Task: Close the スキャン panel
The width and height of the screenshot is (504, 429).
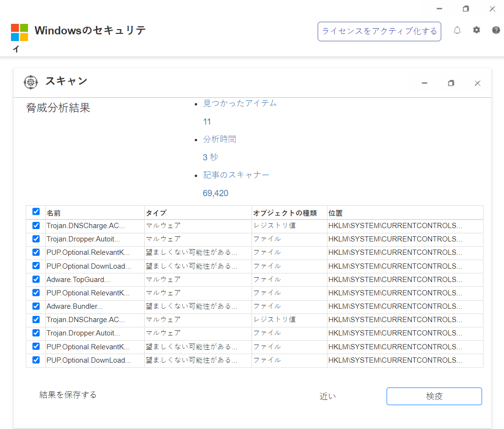Action: (x=477, y=83)
